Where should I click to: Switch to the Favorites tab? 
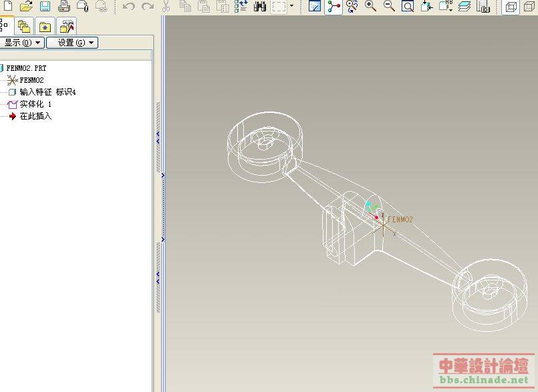click(45, 27)
